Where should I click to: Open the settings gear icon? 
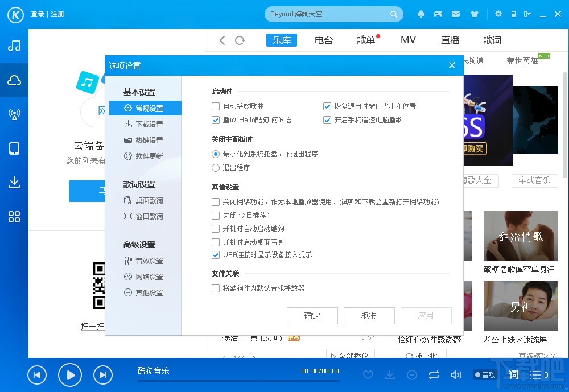(x=497, y=14)
